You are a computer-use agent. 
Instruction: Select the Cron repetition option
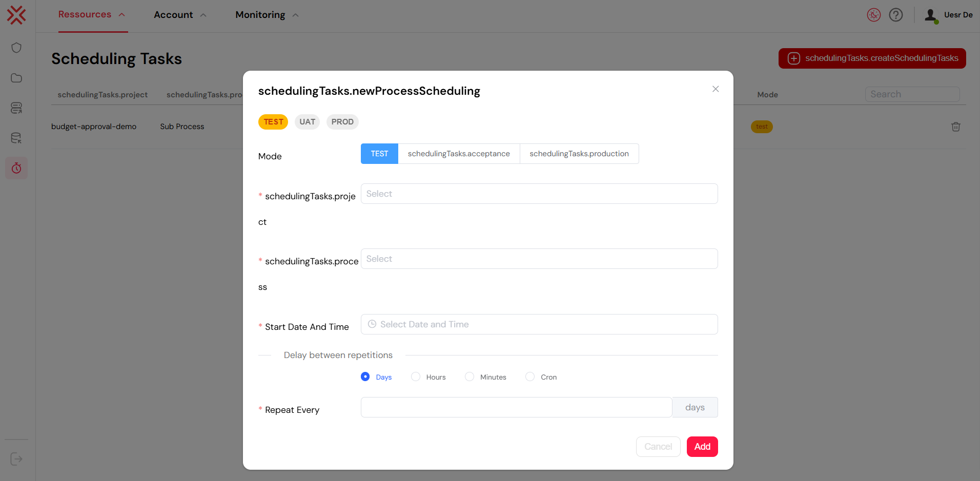(x=529, y=377)
